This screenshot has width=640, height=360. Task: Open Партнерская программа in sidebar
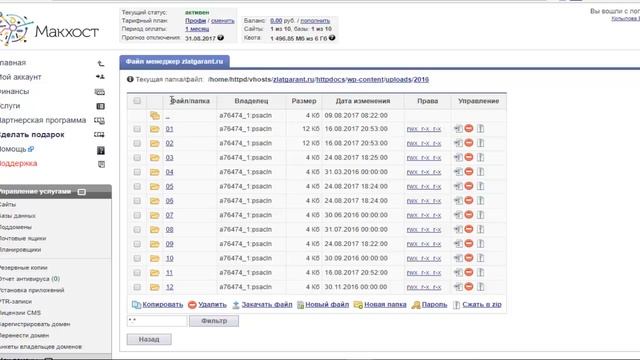coord(42,120)
